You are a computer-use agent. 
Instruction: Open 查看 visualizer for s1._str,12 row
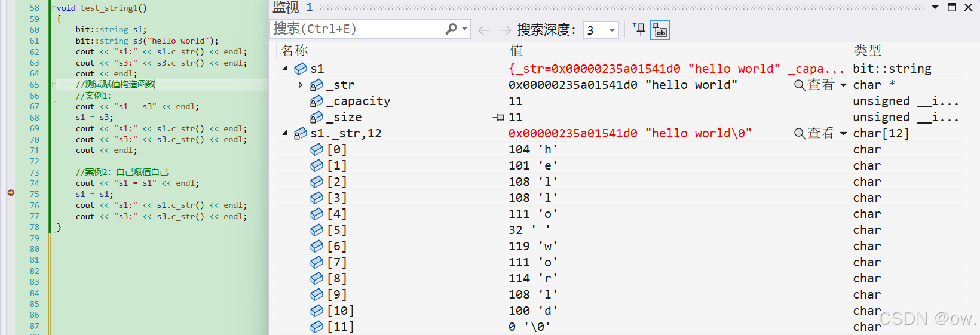(x=814, y=133)
